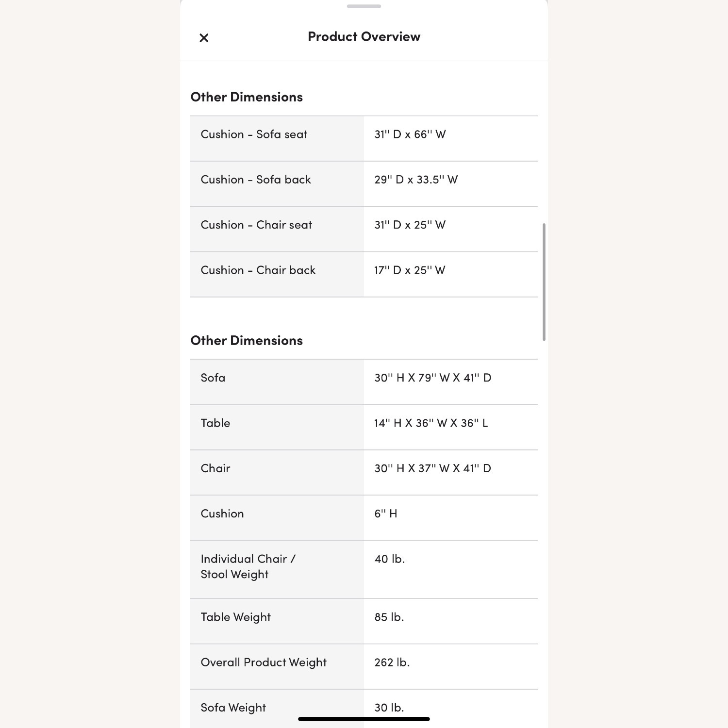Select the Cushion - Sofa seat row label
This screenshot has height=728, width=728.
point(254,134)
